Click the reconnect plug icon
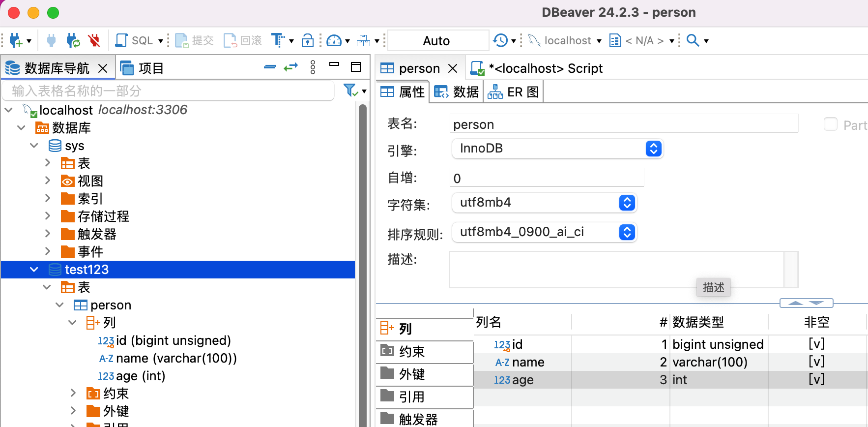The height and width of the screenshot is (427, 868). [x=73, y=40]
